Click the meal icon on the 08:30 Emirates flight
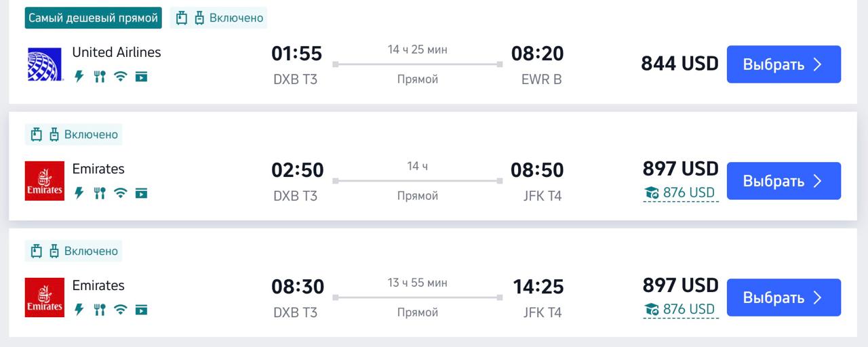The height and width of the screenshot is (347, 868). 100,310
